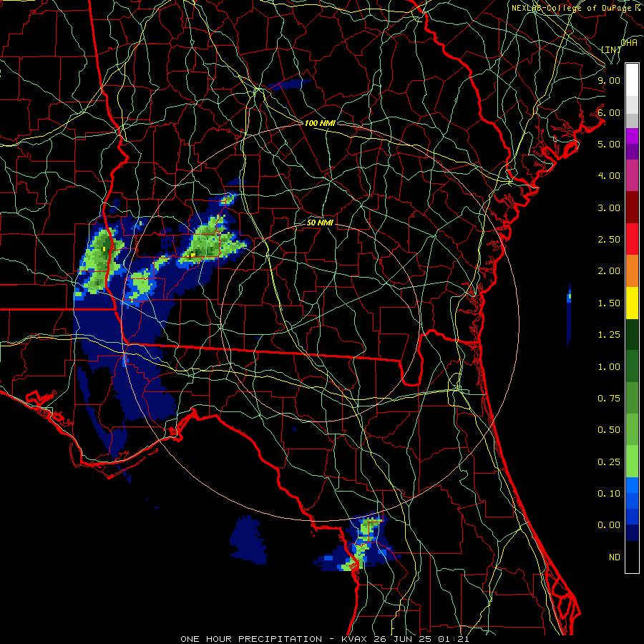Pick the light green swatch above 0.25

pos(632,462)
